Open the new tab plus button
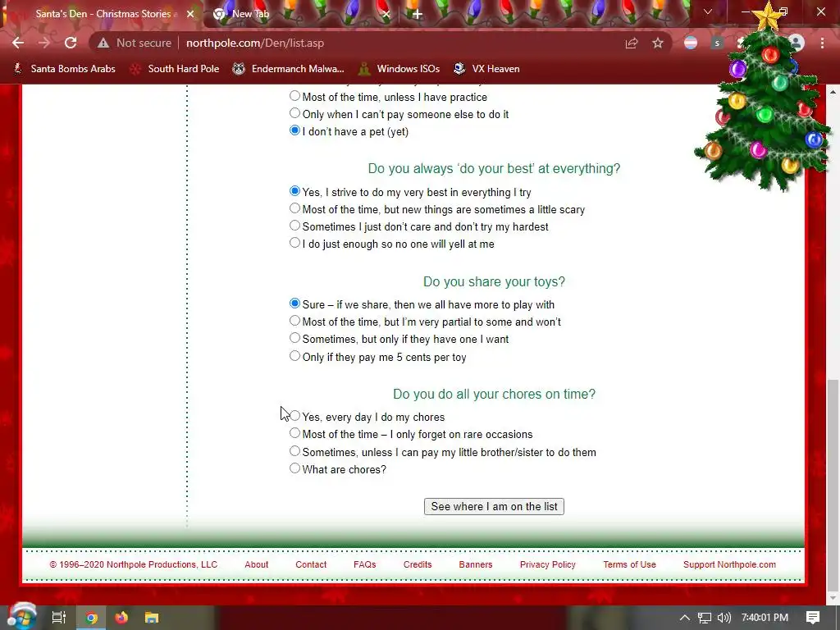This screenshot has height=630, width=840. pyautogui.click(x=418, y=14)
